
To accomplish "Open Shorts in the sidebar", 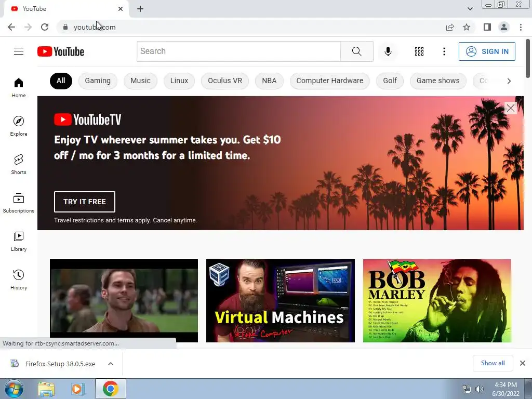I will pyautogui.click(x=19, y=165).
